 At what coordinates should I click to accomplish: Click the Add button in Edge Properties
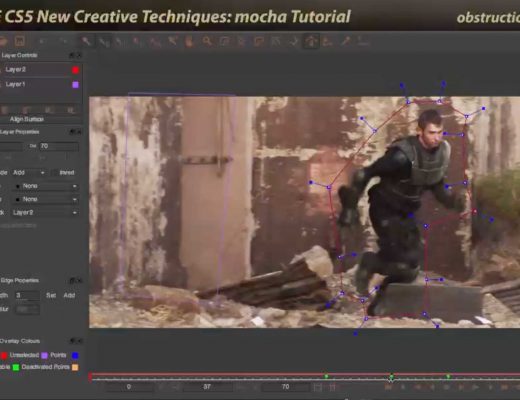pos(69,296)
